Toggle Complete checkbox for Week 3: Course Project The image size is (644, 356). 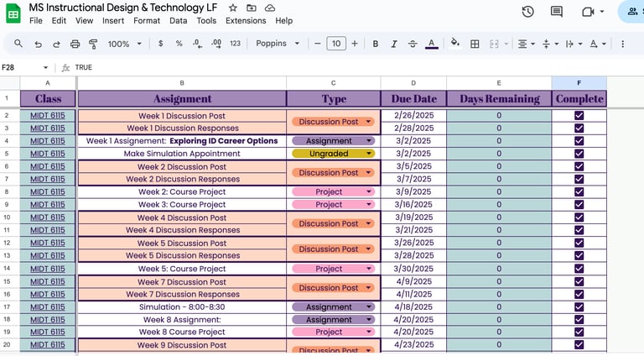click(x=579, y=205)
